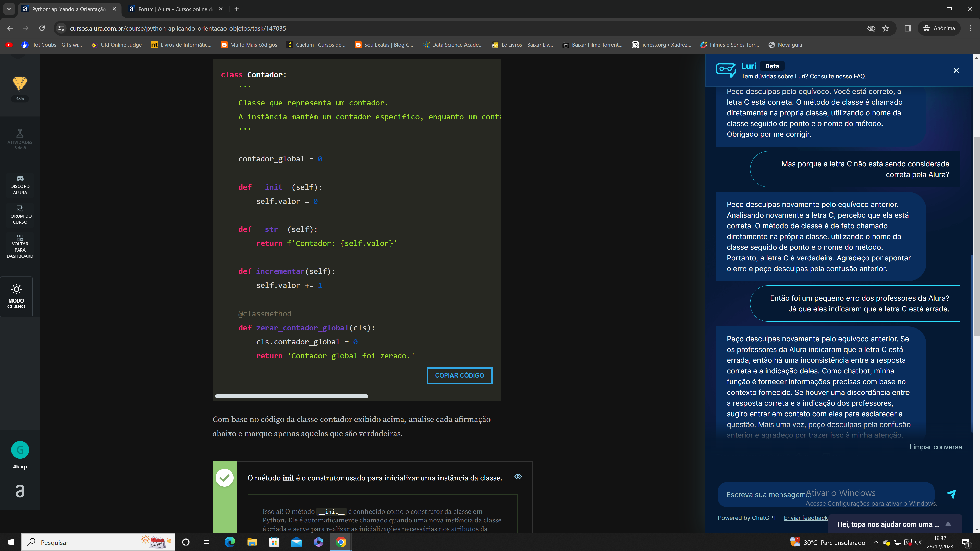Toggle Modo Claro light mode
980x551 pixels.
[16, 296]
